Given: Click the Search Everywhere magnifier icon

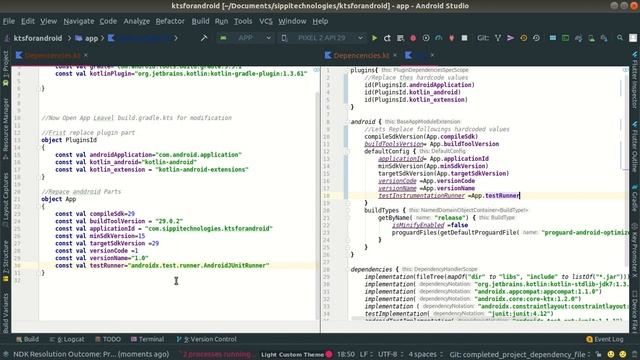Looking at the screenshot, I should tap(620, 38).
